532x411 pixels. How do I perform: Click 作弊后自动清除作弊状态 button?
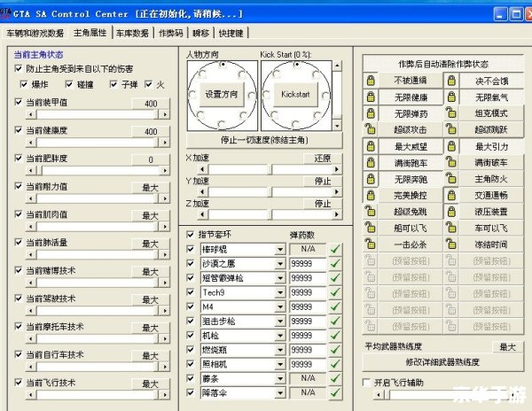(x=442, y=64)
